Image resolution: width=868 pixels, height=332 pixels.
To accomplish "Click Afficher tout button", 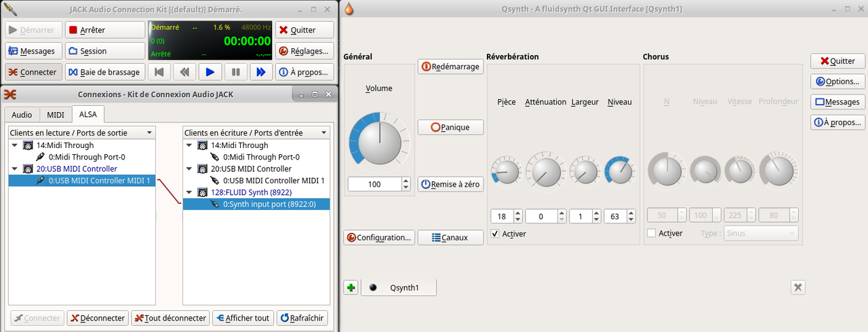I will [243, 318].
